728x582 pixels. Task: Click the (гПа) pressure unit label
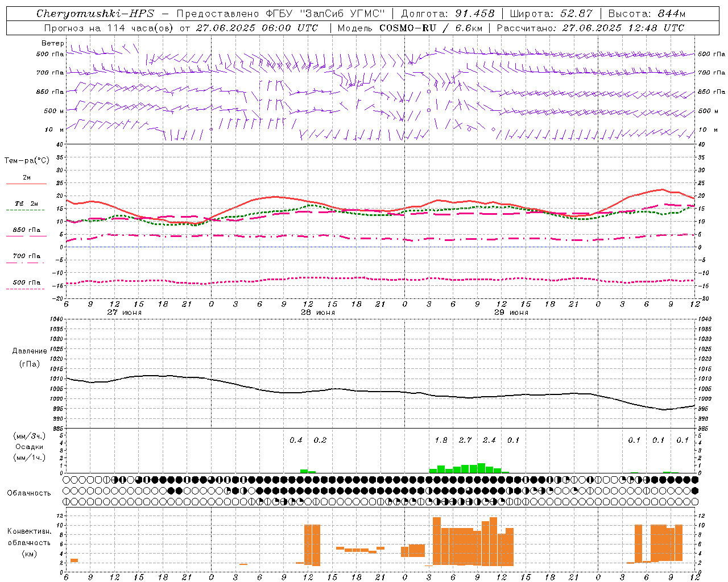30,364
